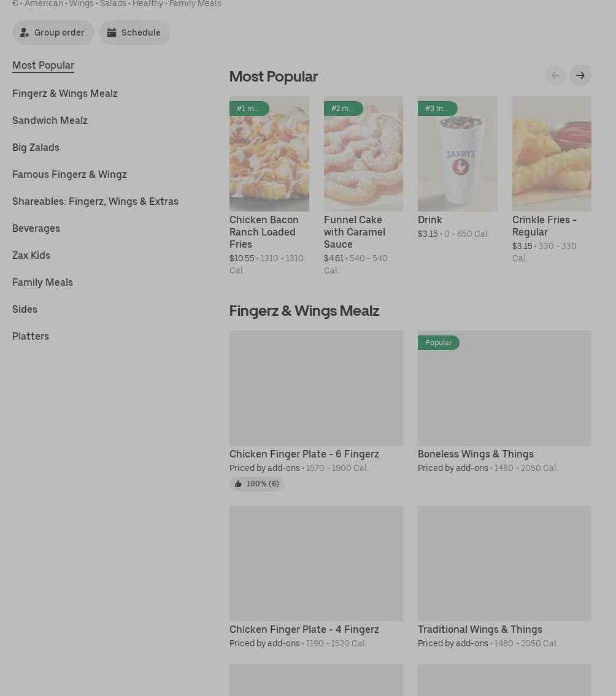The height and width of the screenshot is (696, 616).
Task: Click the #1 most liked badge
Action: 248,109
